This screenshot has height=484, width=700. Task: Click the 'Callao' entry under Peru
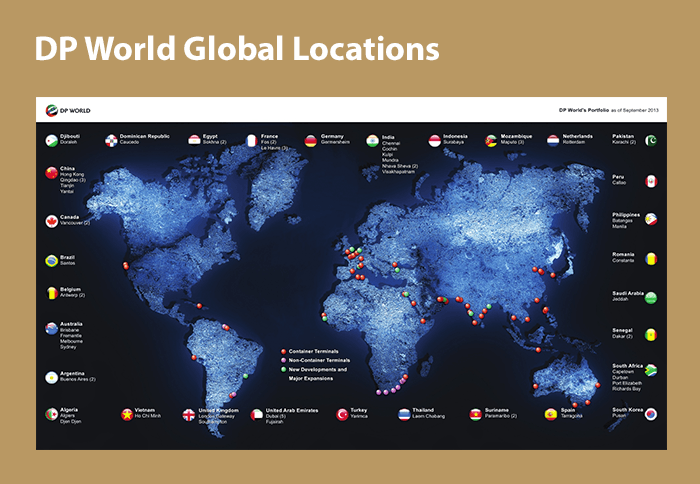(x=619, y=183)
